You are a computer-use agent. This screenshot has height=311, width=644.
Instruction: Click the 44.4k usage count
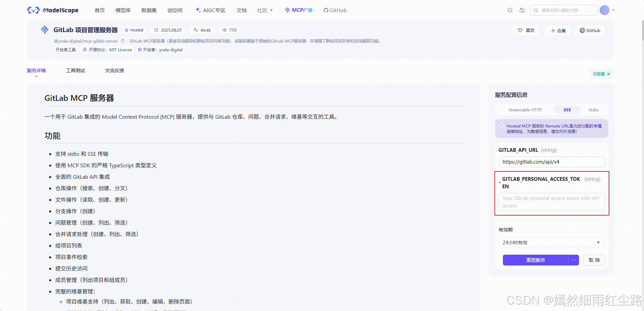tap(202, 30)
